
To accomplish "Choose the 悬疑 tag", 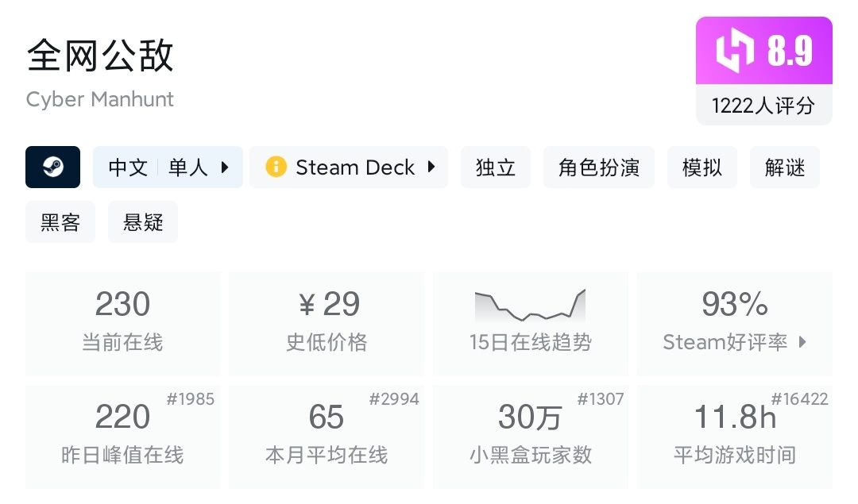I will [143, 222].
